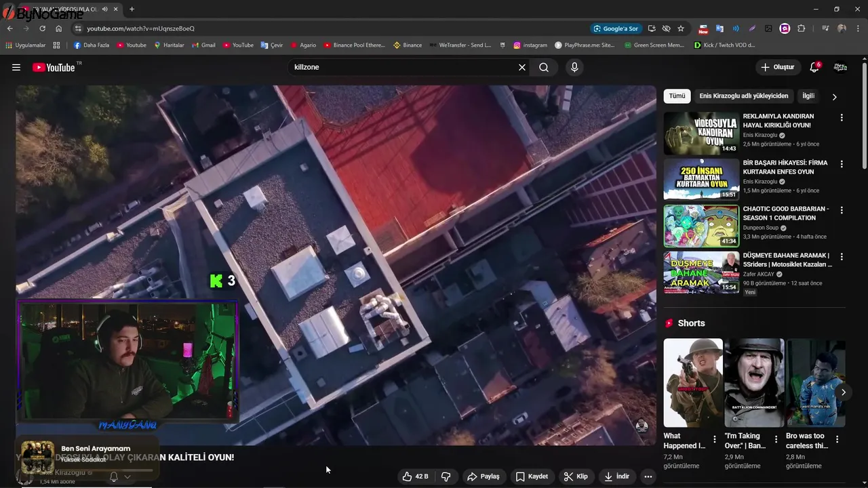868x488 pixels.
Task: Open Haritalar bookmark
Action: click(169, 45)
